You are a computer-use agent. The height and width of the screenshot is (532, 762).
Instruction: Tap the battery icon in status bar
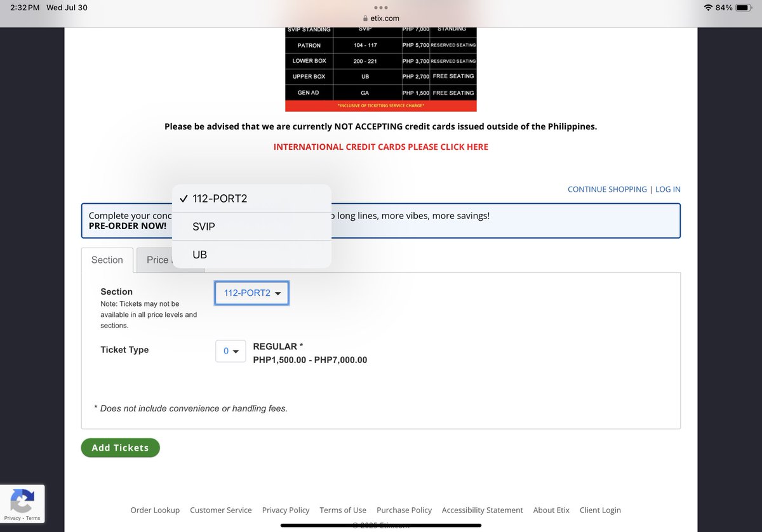744,8
